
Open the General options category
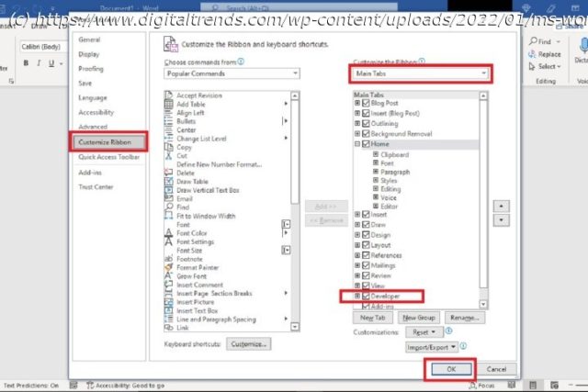[x=89, y=39]
